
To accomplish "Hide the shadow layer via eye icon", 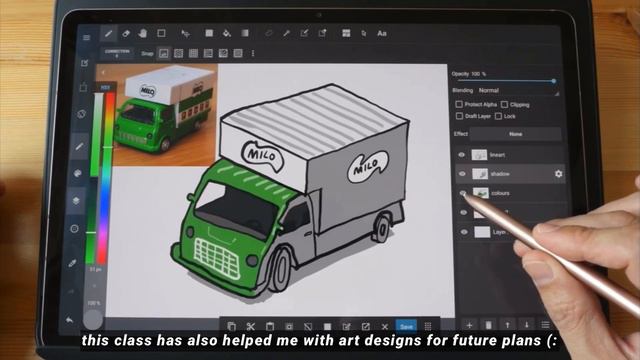I will (x=462, y=174).
